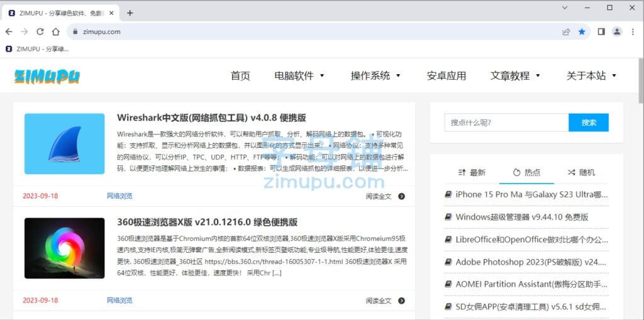644x320 pixels.
Task: Click the browser forward arrow
Action: coord(25,31)
